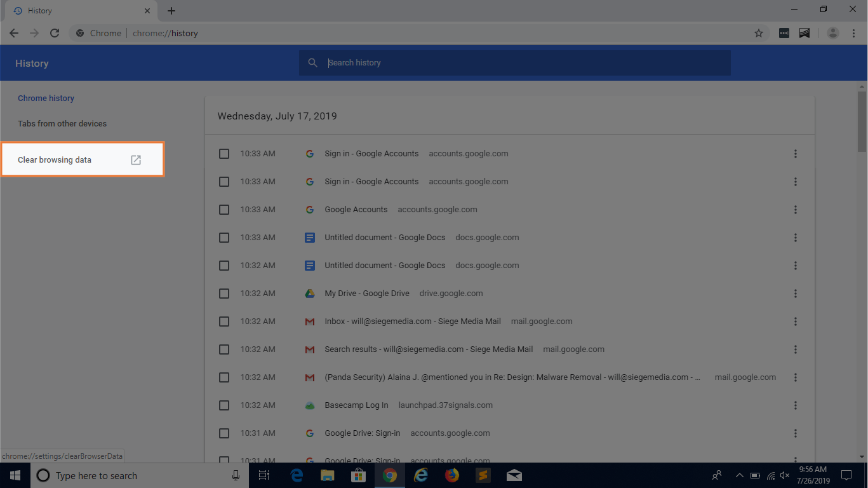Viewport: 868px width, 488px height.
Task: Open more actions for Basecamp Log In
Action: click(x=795, y=405)
